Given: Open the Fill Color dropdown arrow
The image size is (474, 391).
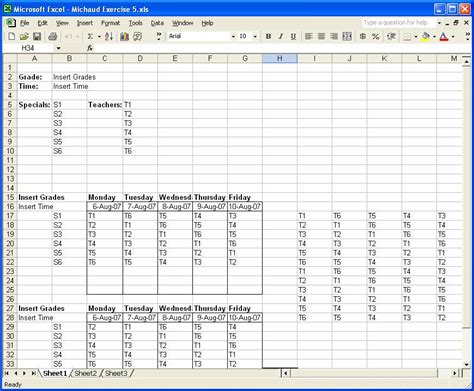Looking at the screenshot, I should pyautogui.click(x=434, y=36).
